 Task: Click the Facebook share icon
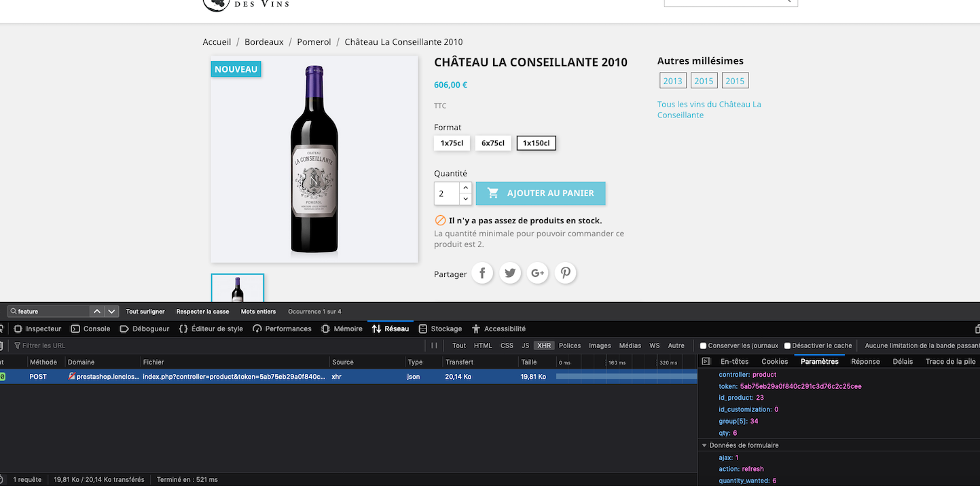(482, 273)
